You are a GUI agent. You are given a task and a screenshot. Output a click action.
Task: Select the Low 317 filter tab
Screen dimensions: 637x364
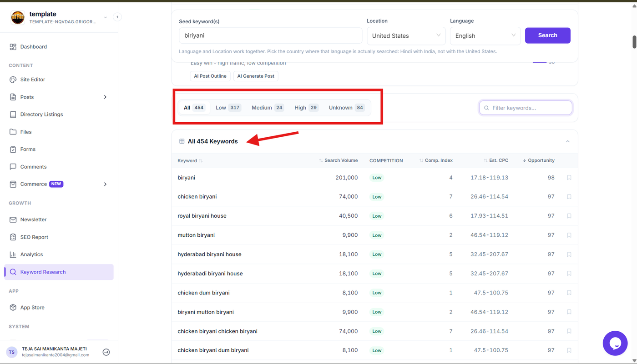click(x=228, y=108)
